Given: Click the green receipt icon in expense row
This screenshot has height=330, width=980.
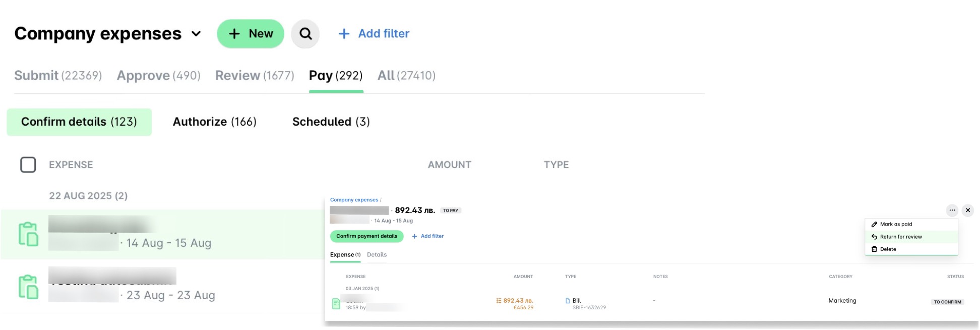Looking at the screenshot, I should click(x=336, y=304).
